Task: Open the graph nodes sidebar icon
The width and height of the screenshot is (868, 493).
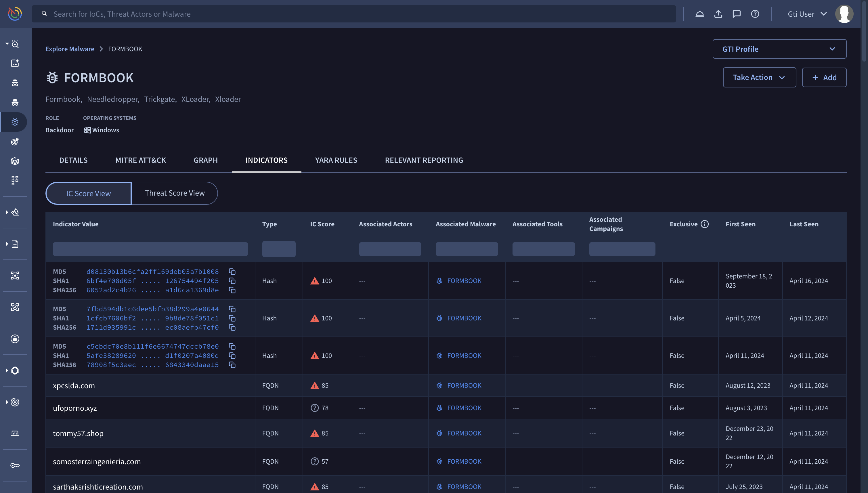Action: pos(15,276)
